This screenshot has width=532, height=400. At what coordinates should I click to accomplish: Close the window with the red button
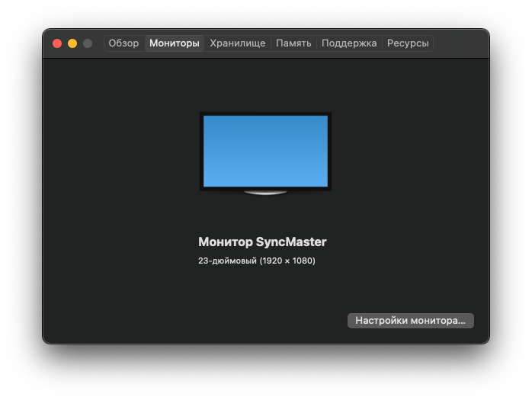(57, 43)
